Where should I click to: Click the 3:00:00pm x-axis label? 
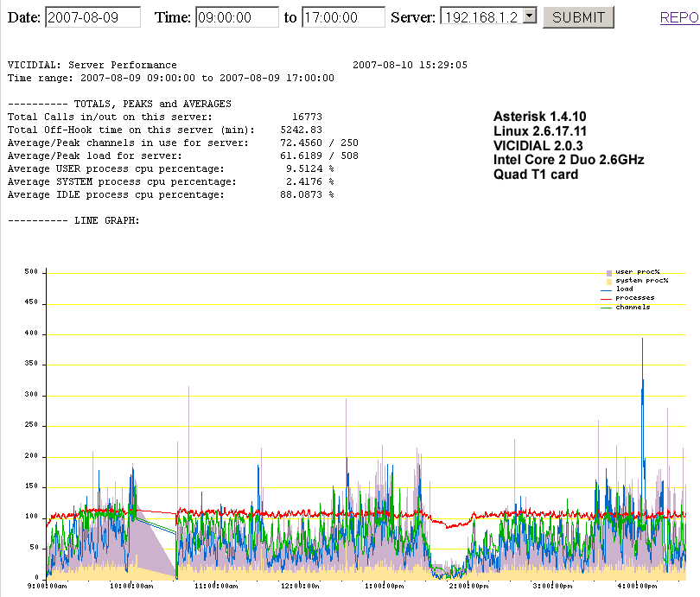553,586
